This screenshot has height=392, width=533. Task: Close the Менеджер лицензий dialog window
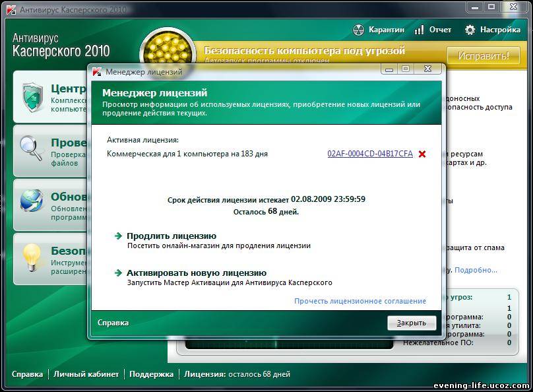click(428, 69)
